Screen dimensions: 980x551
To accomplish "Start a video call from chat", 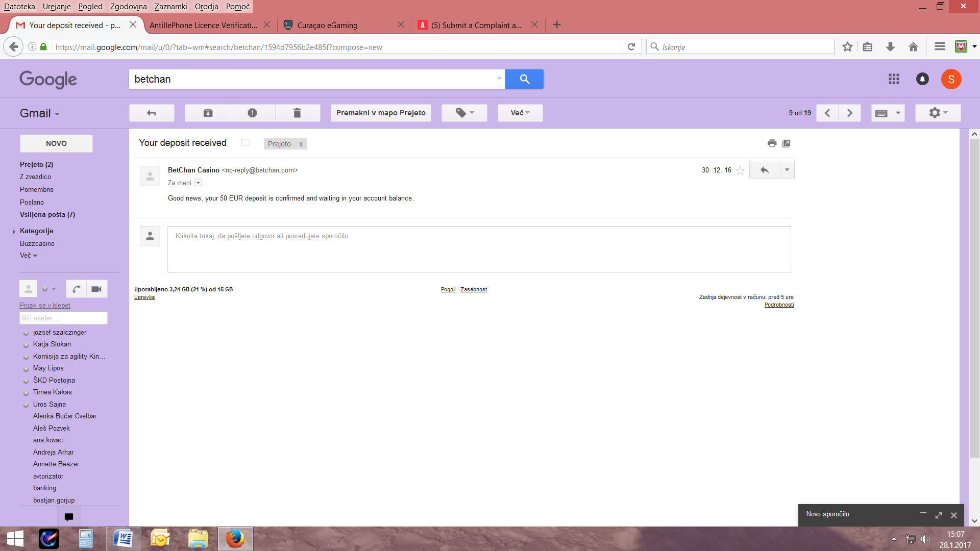I will click(96, 289).
